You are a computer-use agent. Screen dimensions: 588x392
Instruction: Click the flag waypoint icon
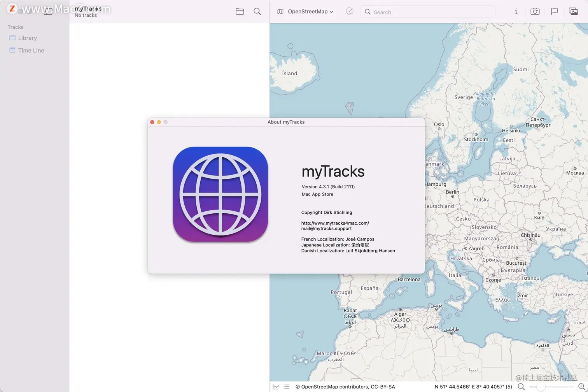(x=555, y=12)
